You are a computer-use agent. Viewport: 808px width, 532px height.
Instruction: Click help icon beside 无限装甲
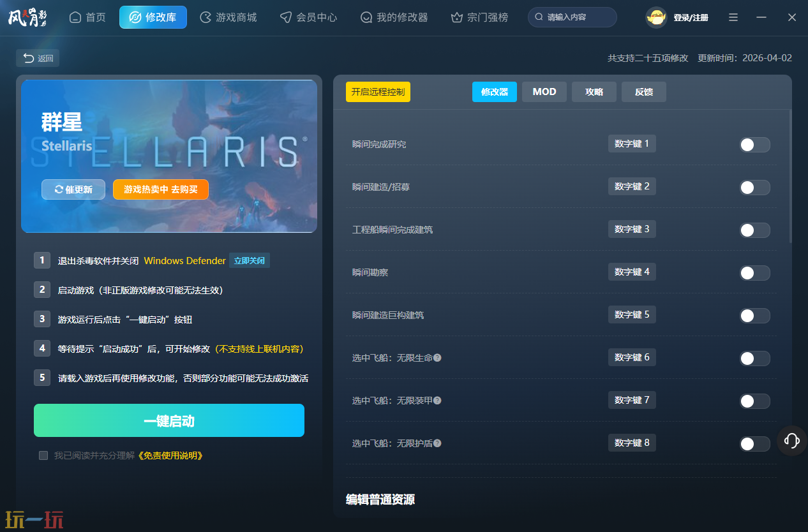click(x=437, y=401)
